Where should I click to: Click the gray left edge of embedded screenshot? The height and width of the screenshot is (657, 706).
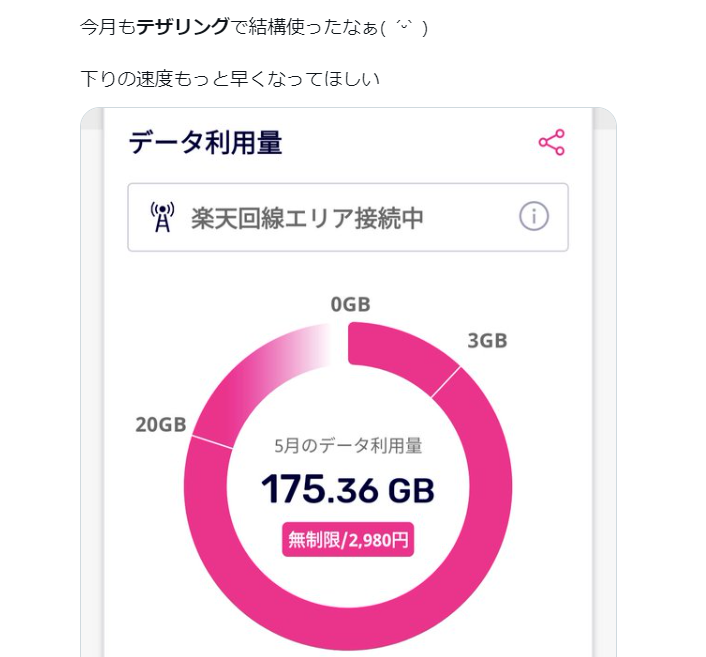pos(92,400)
